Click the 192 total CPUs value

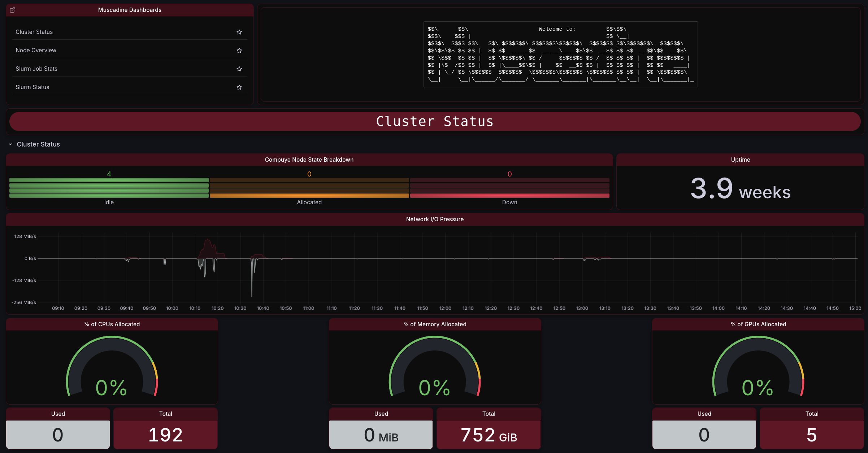(x=166, y=435)
